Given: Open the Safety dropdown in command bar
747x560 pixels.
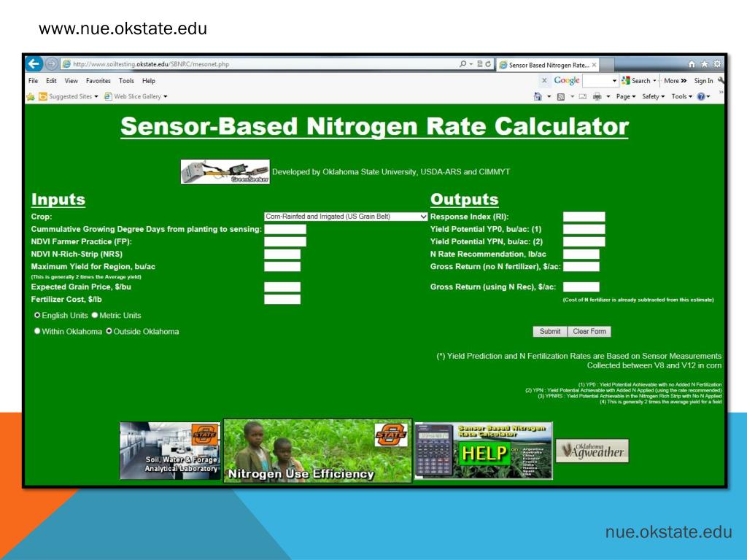Looking at the screenshot, I should (x=653, y=97).
